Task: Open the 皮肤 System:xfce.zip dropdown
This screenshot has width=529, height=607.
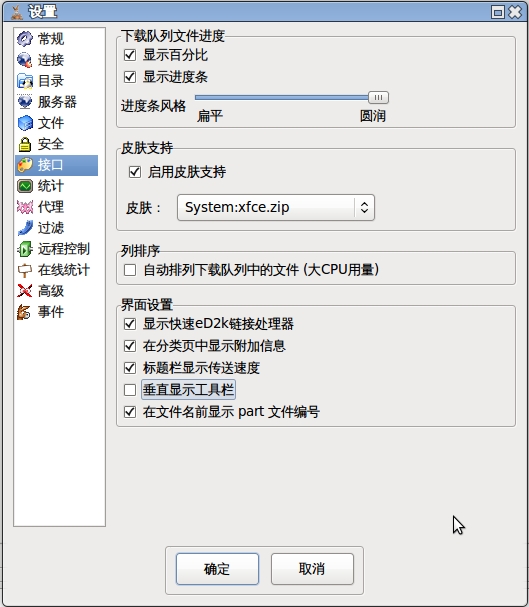Action: (276, 207)
